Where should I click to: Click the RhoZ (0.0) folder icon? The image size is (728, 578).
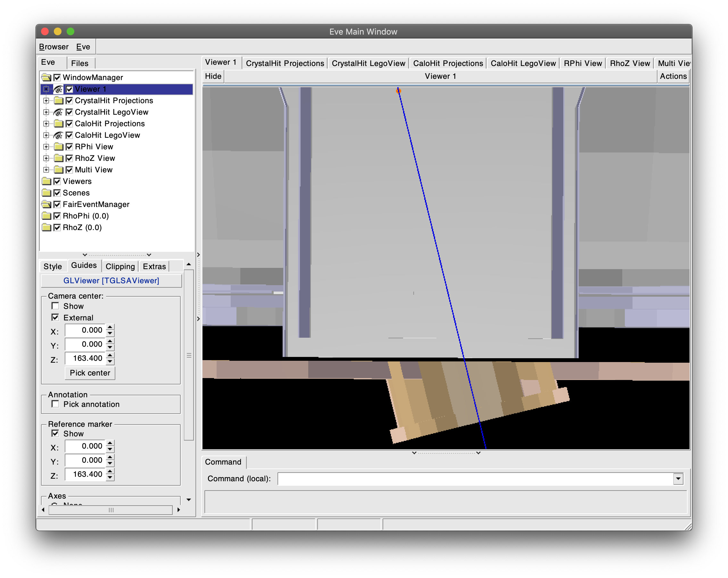click(x=46, y=227)
